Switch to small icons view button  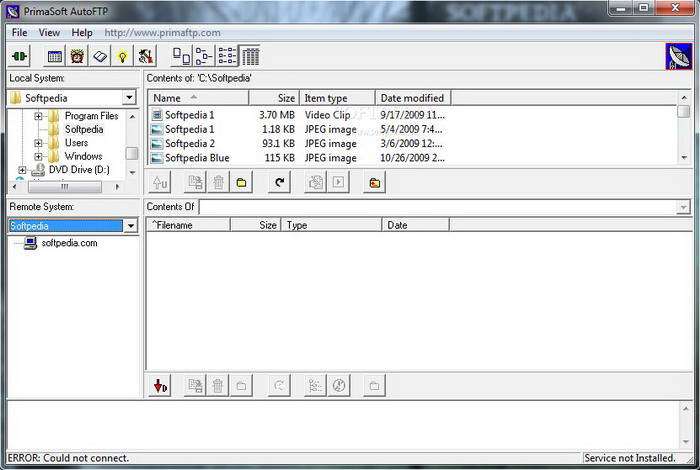pos(204,56)
